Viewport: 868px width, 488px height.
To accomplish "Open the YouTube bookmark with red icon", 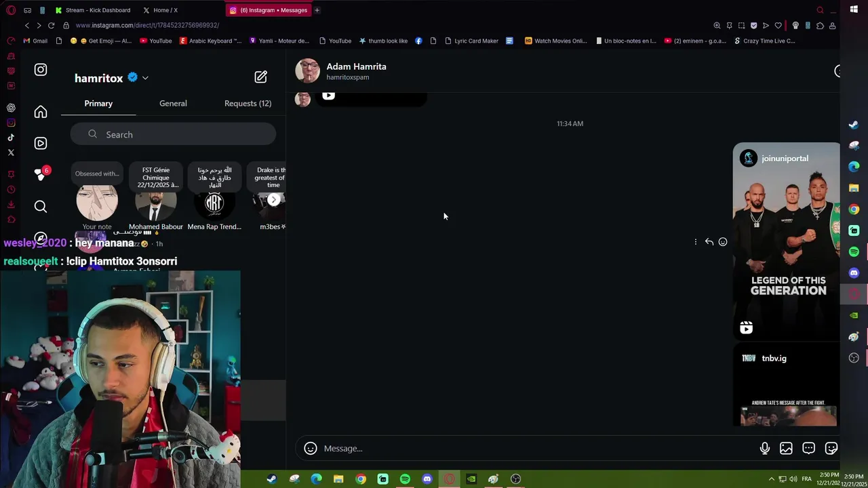I will point(155,41).
